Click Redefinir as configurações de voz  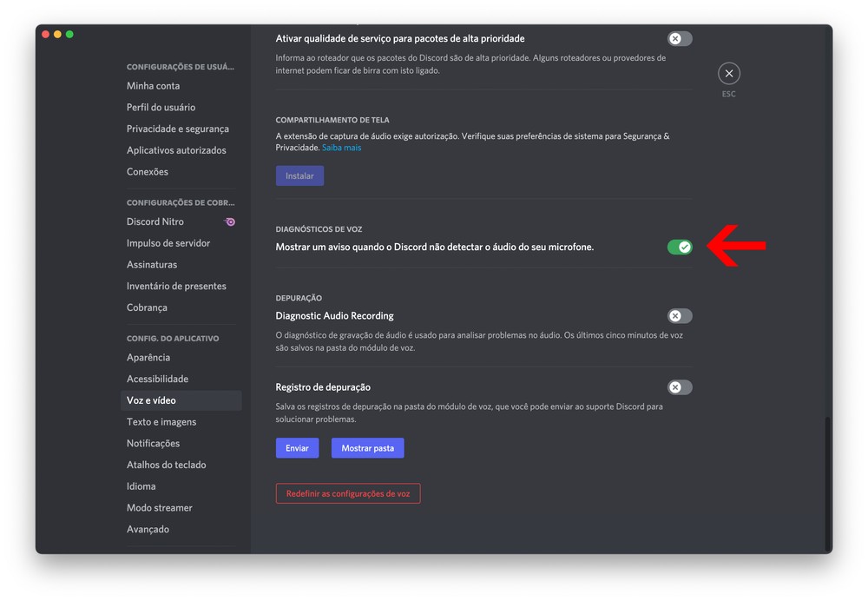click(348, 493)
